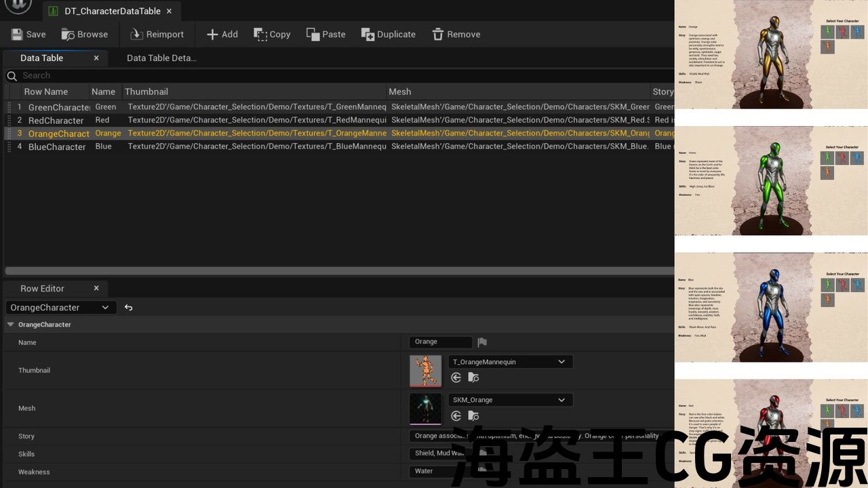868x488 pixels.
Task: Open Browse to locate asset in Content Browser
Action: pyautogui.click(x=85, y=35)
